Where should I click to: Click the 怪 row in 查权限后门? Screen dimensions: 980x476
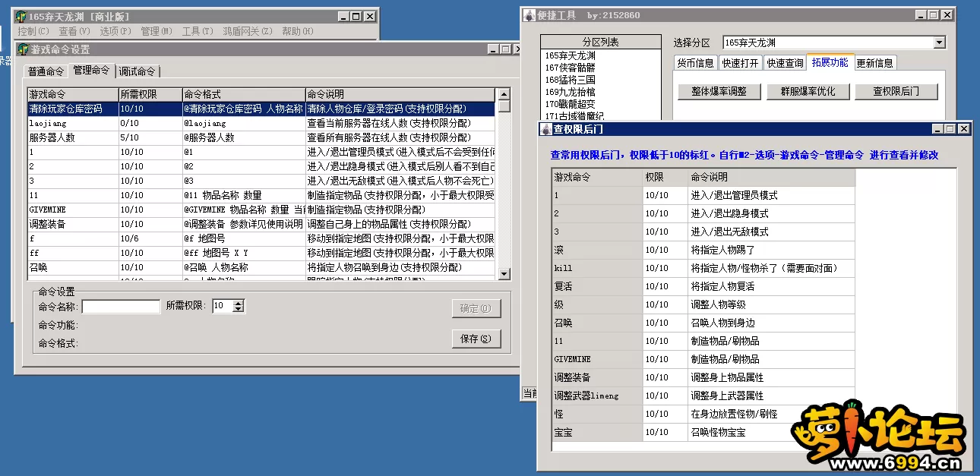[703, 414]
